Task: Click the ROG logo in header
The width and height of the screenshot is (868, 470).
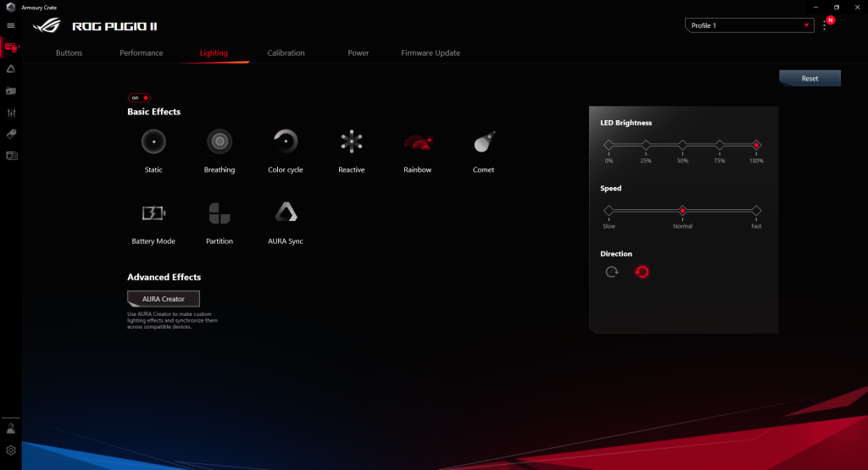Action: 47,26
